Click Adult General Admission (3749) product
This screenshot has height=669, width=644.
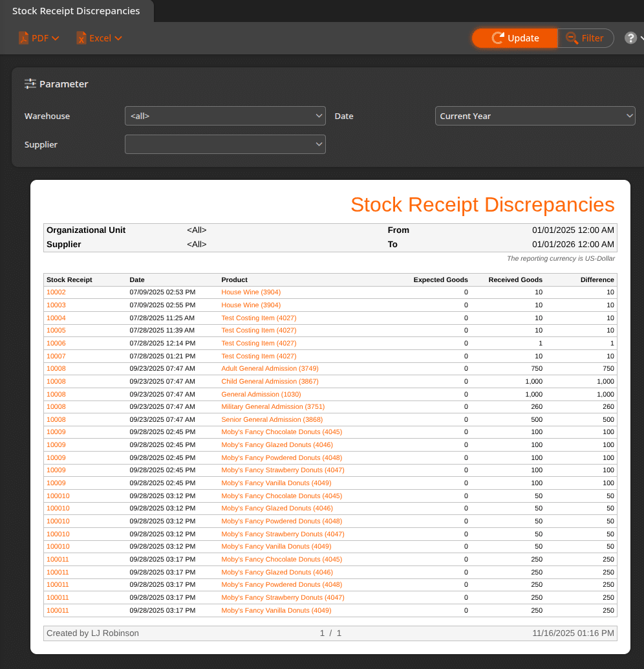(x=270, y=369)
